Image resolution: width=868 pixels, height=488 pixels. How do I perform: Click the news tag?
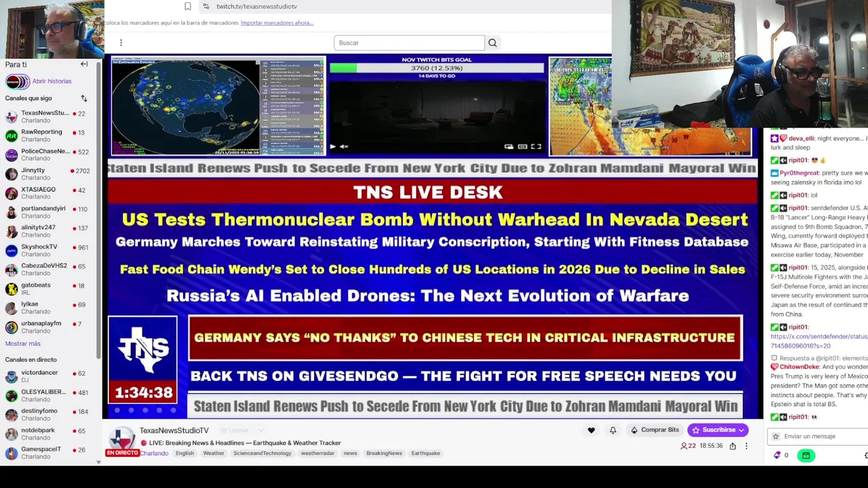(x=350, y=453)
